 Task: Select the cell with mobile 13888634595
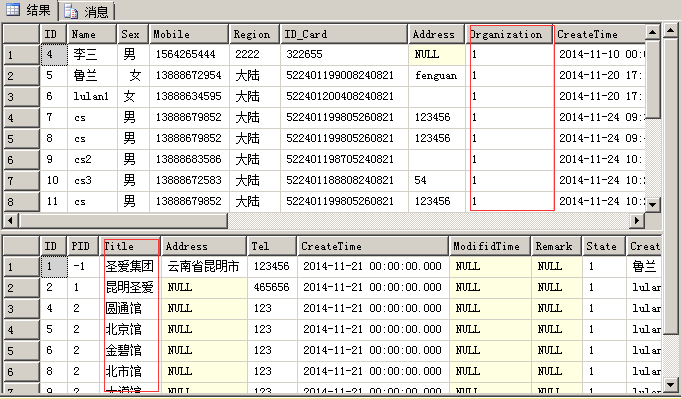click(189, 96)
